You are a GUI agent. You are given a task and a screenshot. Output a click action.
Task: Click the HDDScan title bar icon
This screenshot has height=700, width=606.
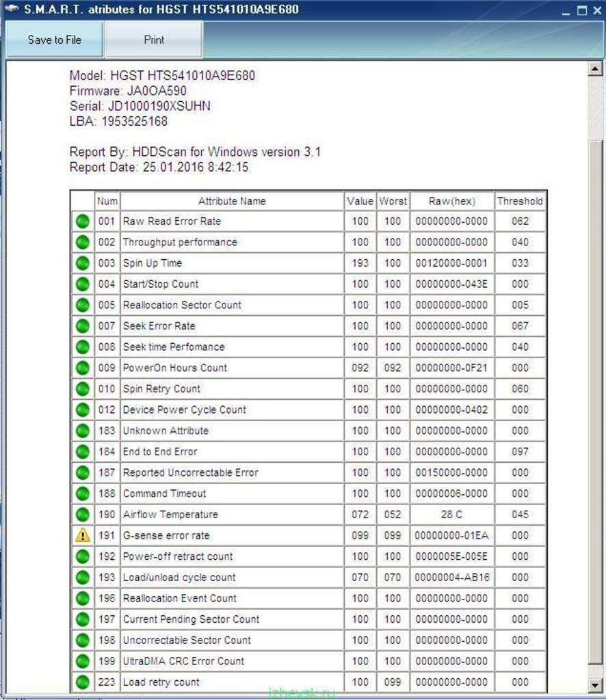click(x=11, y=8)
